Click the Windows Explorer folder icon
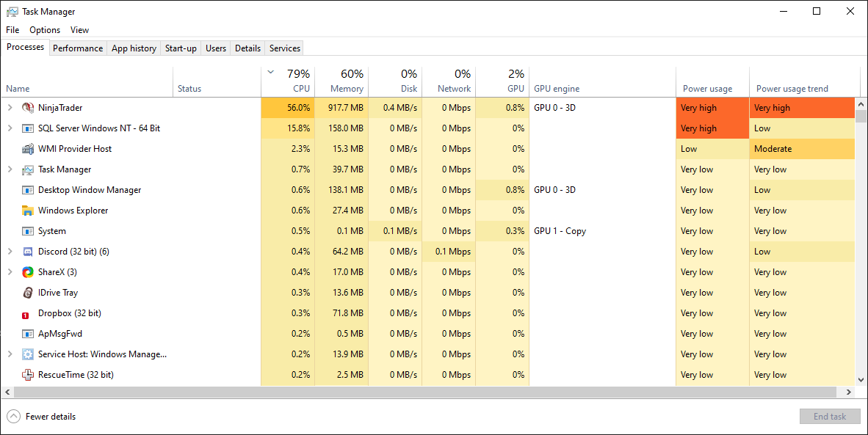The width and height of the screenshot is (868, 435). point(28,211)
